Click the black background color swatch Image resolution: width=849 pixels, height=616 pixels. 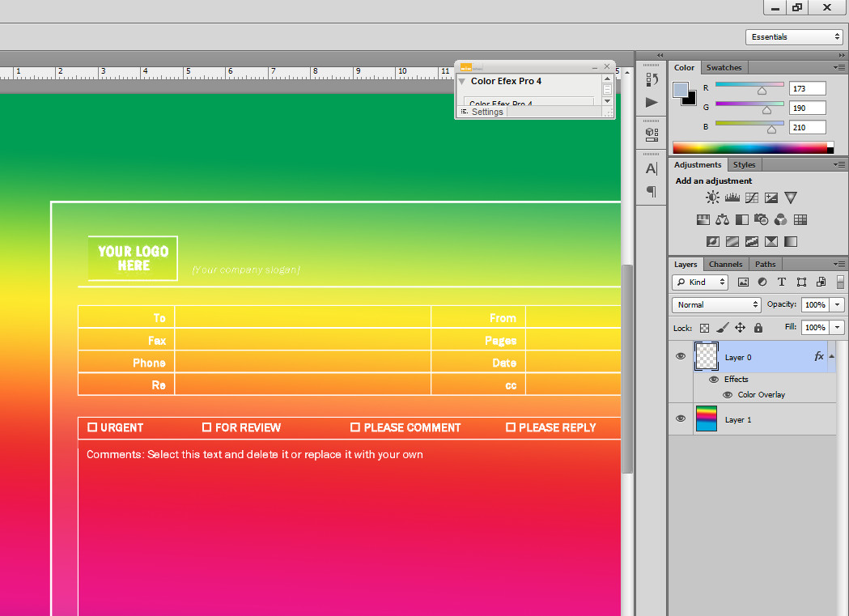pyautogui.click(x=691, y=100)
